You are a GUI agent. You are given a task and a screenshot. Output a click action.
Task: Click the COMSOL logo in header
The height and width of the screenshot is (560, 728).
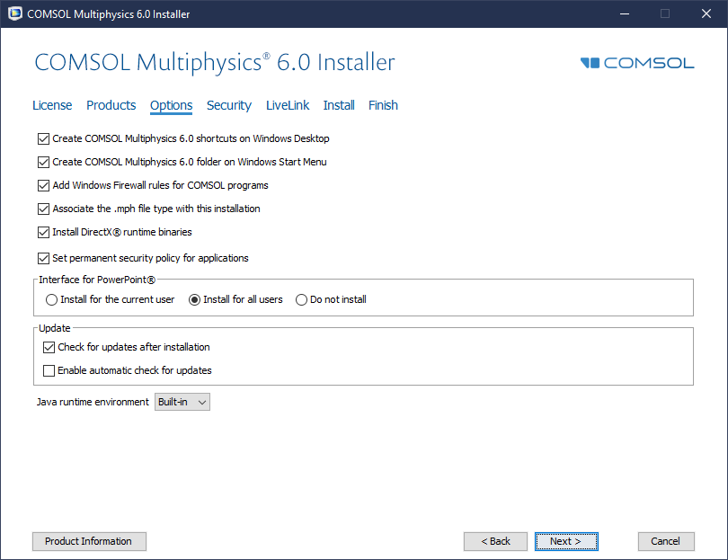[x=637, y=63]
